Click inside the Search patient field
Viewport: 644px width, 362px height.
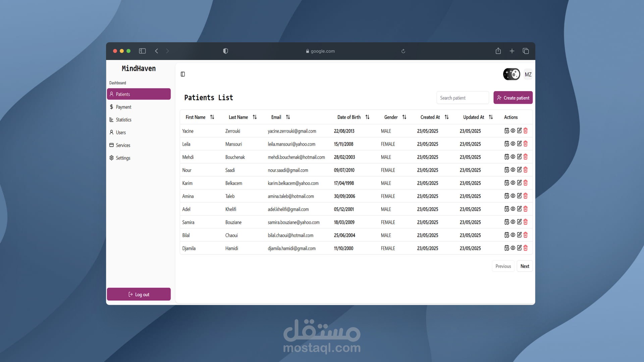463,98
